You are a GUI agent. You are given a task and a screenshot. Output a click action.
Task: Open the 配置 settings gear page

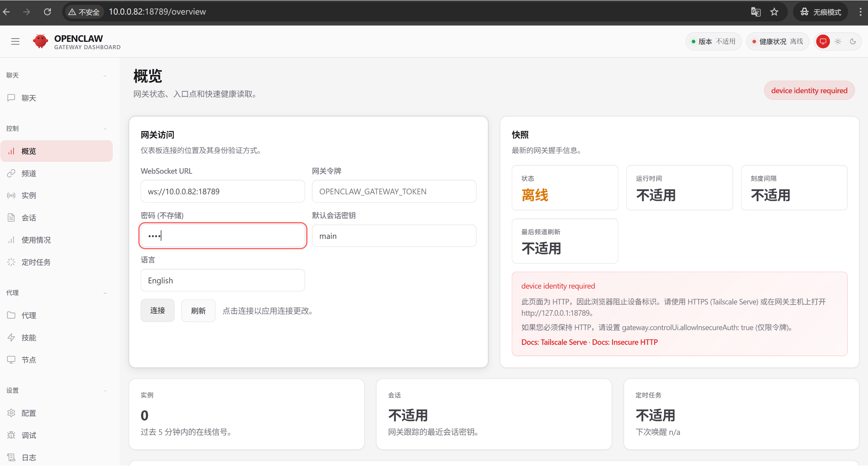tap(28, 413)
